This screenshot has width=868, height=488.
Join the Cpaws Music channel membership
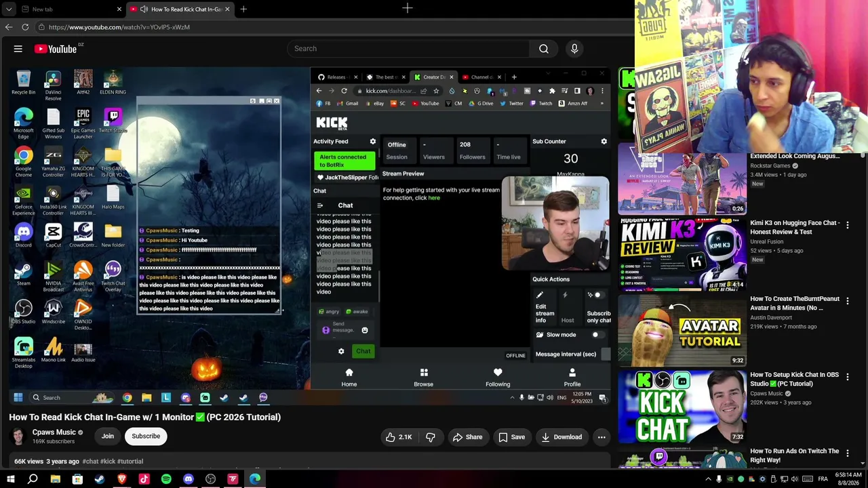[108, 436]
